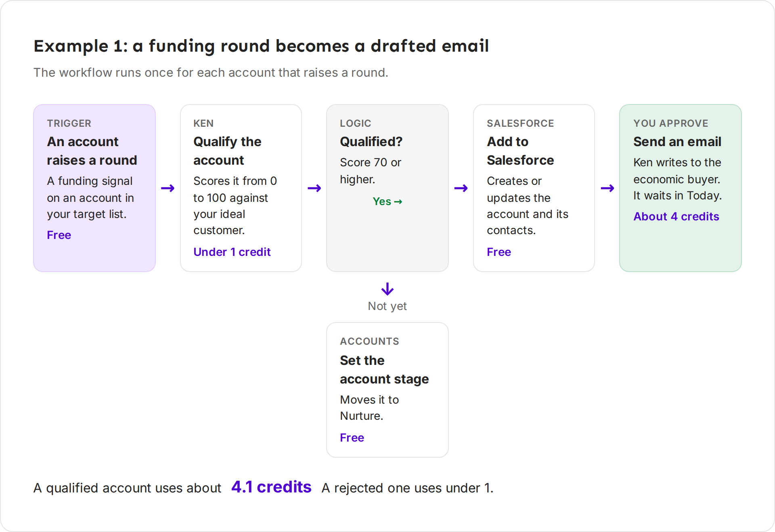The image size is (775, 532).
Task: Select the TRIGGER label
Action: 69,123
